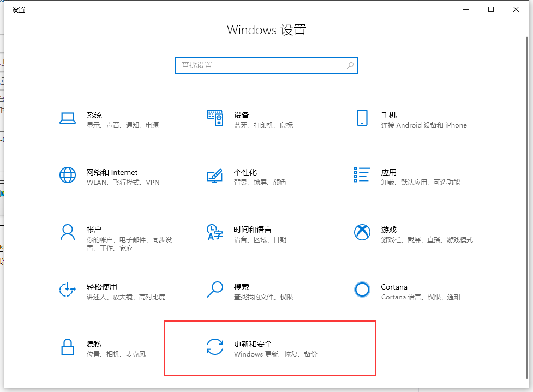Viewport: 533px width, 392px height.
Task: Open 时间和语言 settings title
Action: coord(253,230)
